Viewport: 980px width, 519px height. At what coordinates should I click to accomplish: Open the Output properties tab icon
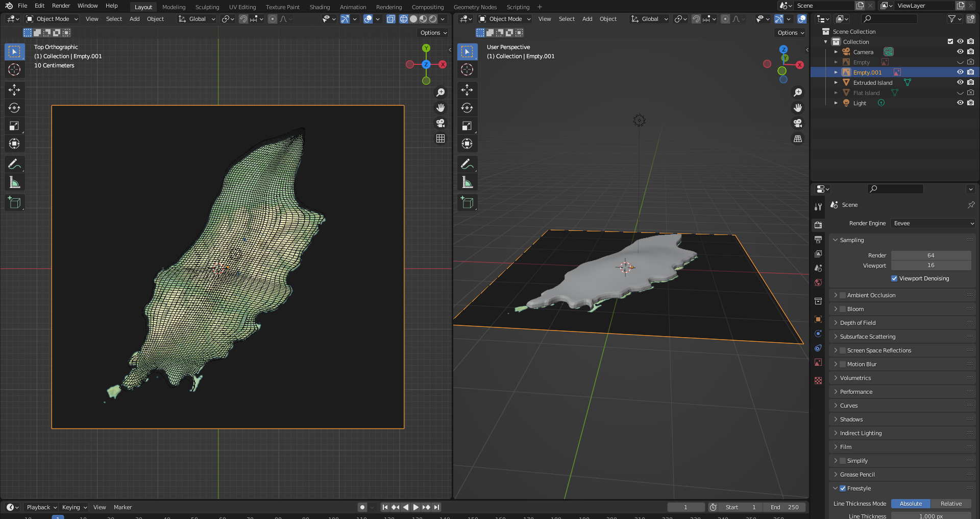click(818, 240)
